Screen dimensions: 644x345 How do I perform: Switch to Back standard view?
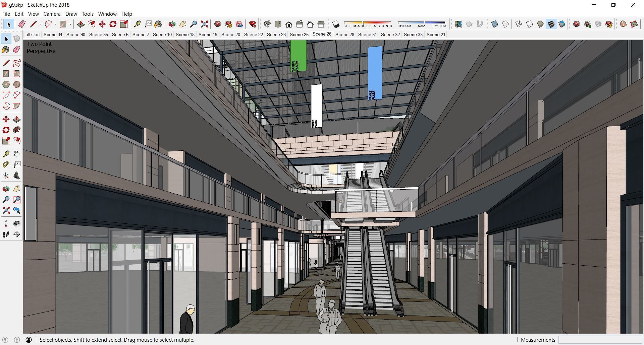click(x=310, y=24)
